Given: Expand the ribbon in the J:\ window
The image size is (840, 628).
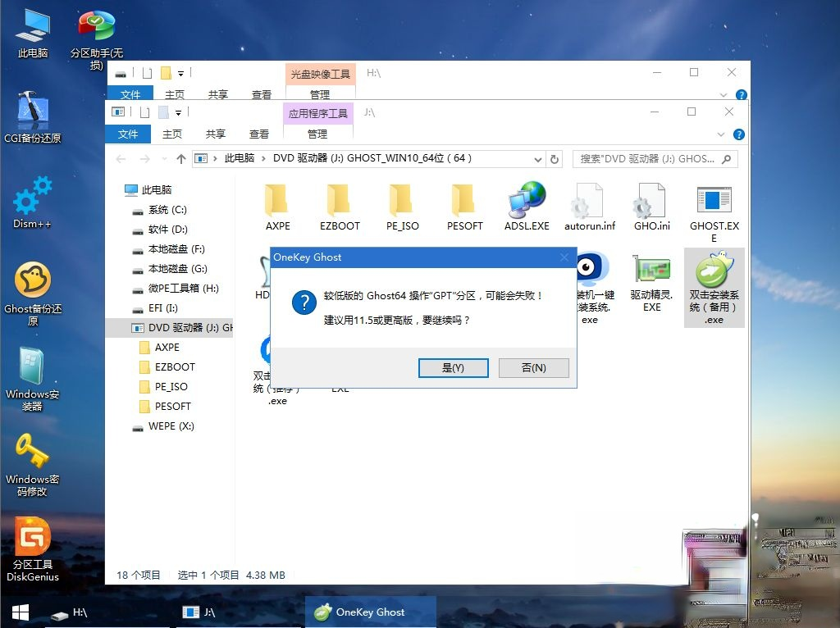Looking at the screenshot, I should 721,134.
